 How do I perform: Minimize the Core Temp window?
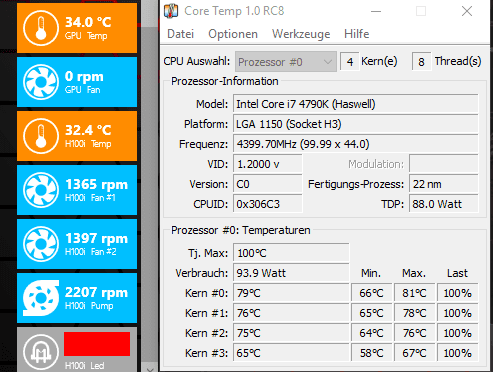376,11
